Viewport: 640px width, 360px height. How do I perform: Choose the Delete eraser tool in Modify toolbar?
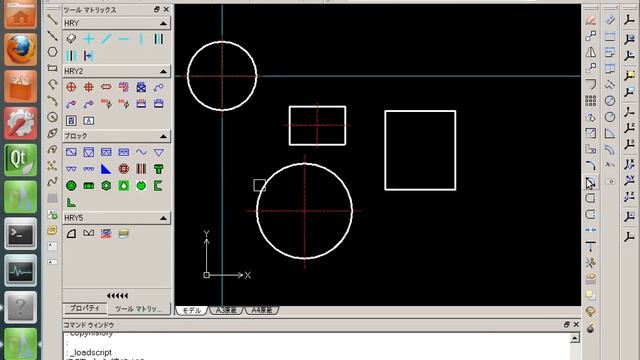[591, 20]
